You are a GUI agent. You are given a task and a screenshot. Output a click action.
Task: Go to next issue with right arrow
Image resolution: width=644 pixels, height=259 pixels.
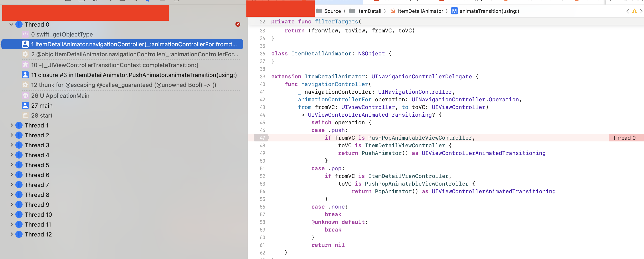click(x=641, y=11)
